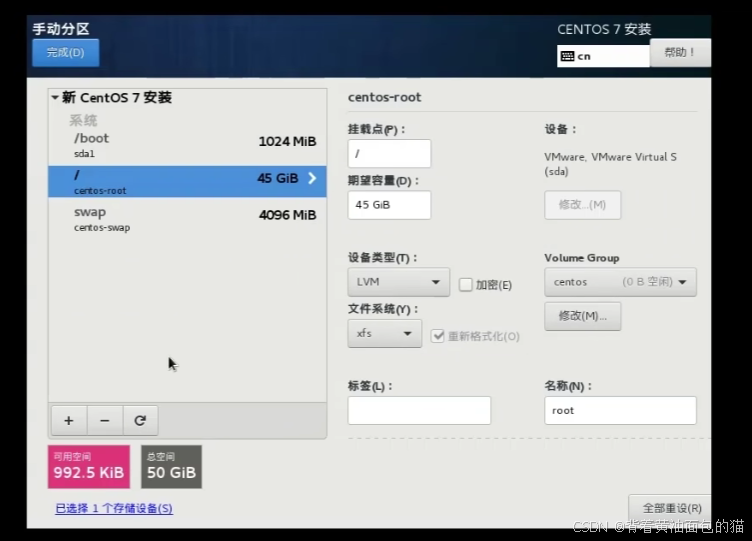The image size is (752, 541).
Task: Click the CENTOS 7 安装 title text
Action: (604, 29)
